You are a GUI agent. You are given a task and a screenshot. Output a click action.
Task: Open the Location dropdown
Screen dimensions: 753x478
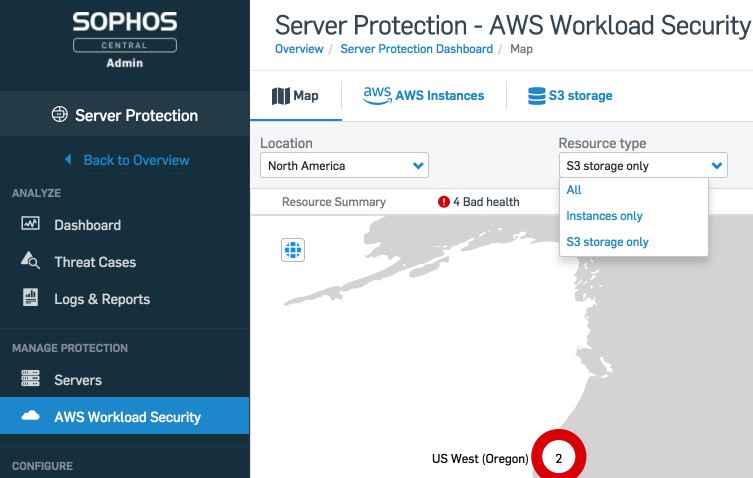344,165
